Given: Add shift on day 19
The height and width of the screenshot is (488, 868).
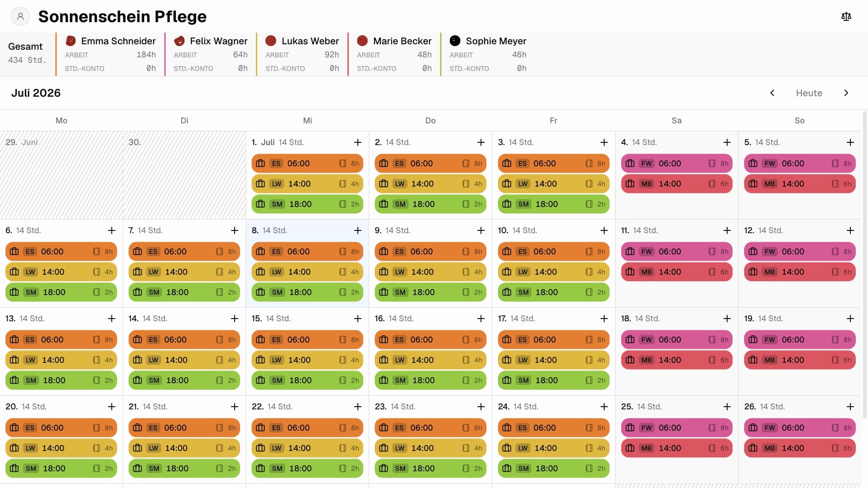Looking at the screenshot, I should [x=850, y=319].
